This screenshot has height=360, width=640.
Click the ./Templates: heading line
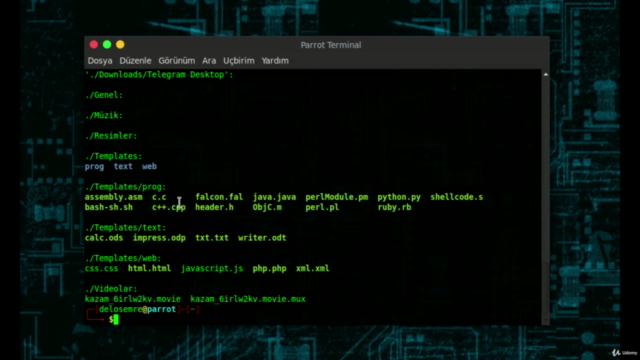point(113,156)
